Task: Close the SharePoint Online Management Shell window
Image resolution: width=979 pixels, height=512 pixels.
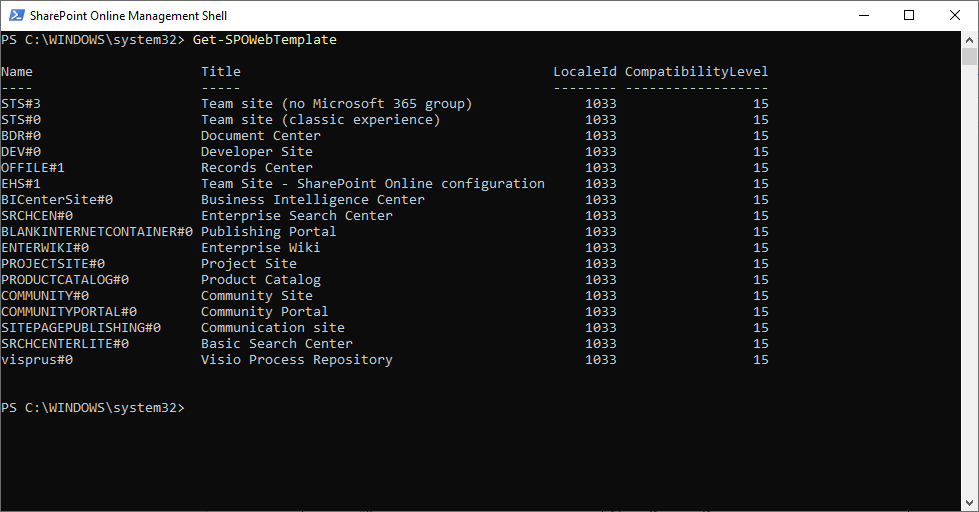Action: click(x=955, y=16)
